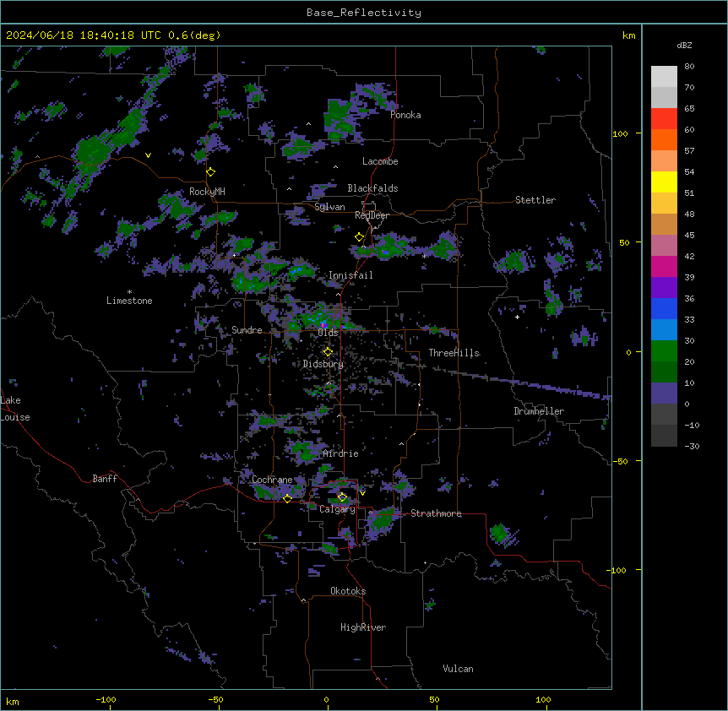Click the Sundre city label
This screenshot has height=711, width=728.
point(247,330)
